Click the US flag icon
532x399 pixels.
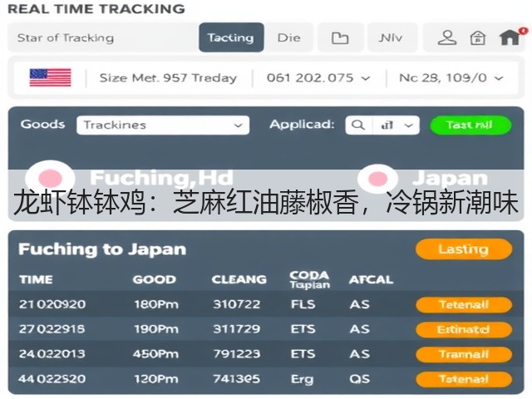50,77
